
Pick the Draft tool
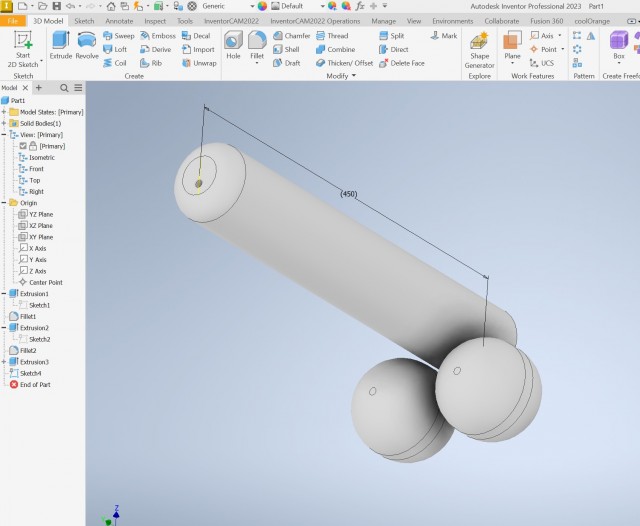pyautogui.click(x=287, y=63)
